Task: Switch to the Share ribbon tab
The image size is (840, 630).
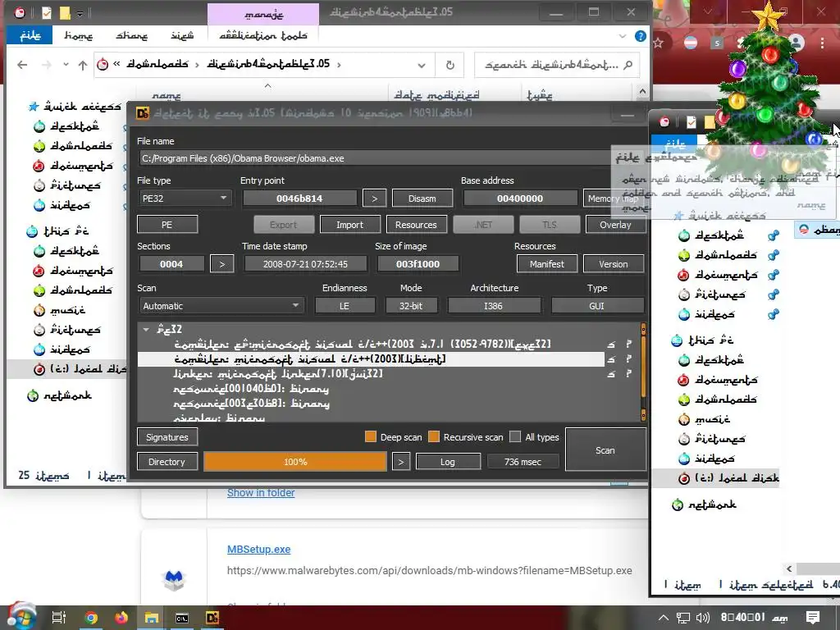Action: click(x=132, y=36)
